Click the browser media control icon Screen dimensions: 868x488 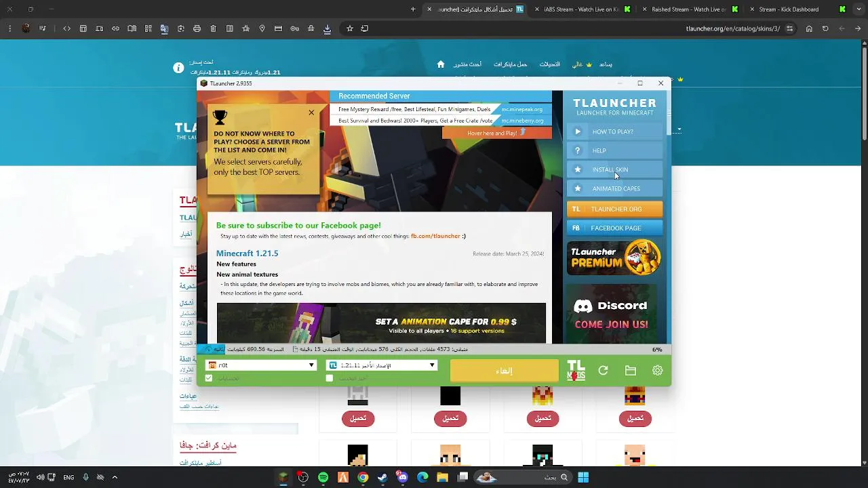[43, 28]
